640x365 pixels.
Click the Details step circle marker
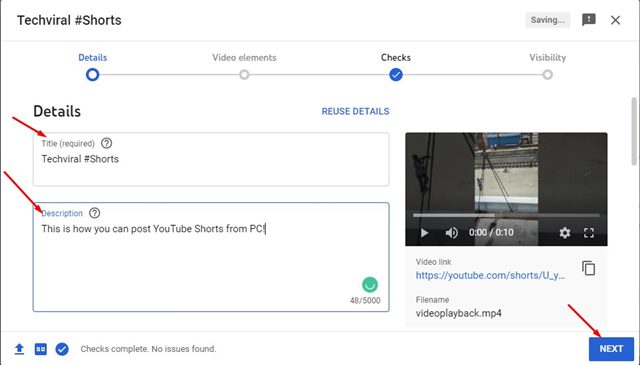point(93,75)
